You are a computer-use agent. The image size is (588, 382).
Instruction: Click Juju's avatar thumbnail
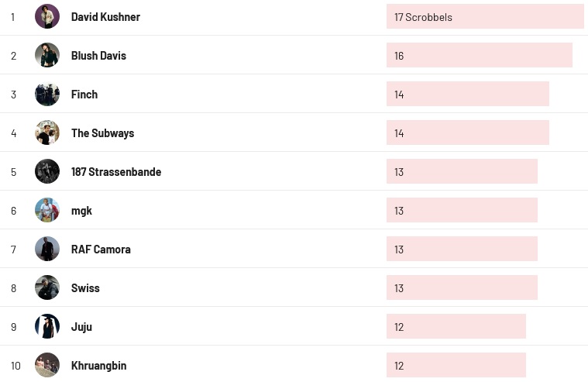pos(47,326)
